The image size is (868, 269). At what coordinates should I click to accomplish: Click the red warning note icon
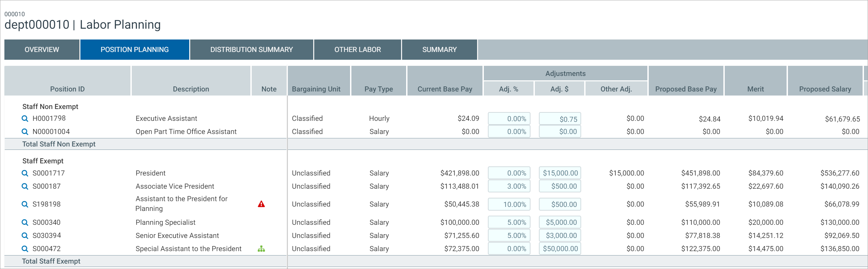261,204
